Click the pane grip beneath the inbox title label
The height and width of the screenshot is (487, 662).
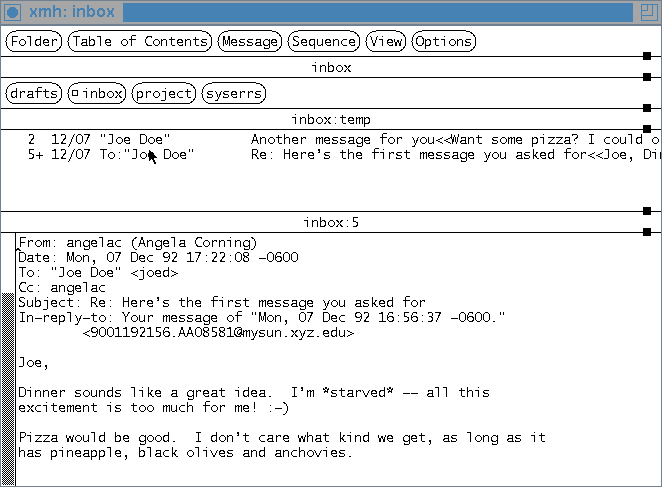[x=647, y=77]
